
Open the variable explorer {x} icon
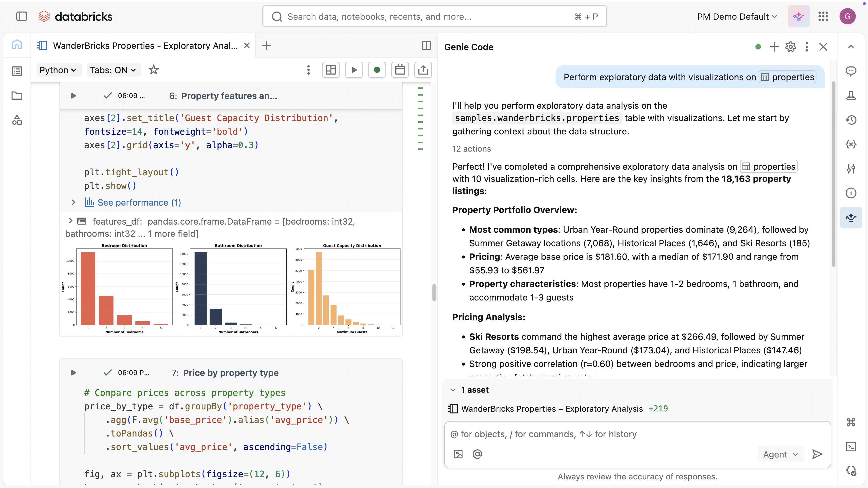(x=851, y=144)
